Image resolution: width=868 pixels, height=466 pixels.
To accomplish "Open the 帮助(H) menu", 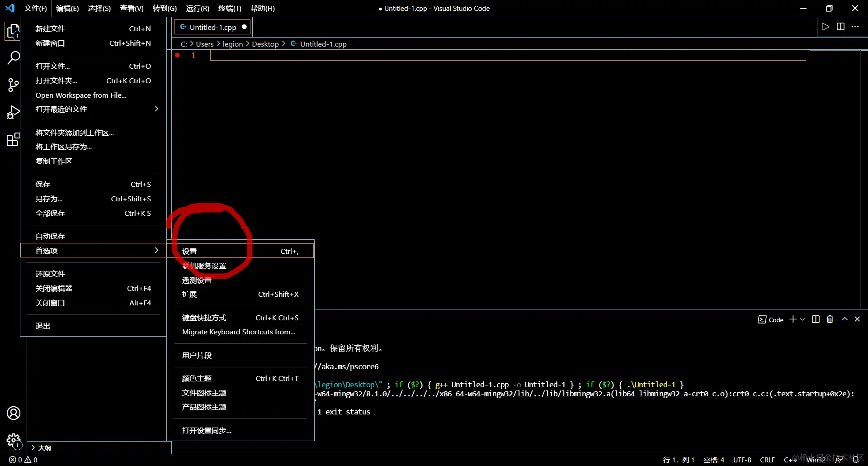I will pyautogui.click(x=262, y=8).
